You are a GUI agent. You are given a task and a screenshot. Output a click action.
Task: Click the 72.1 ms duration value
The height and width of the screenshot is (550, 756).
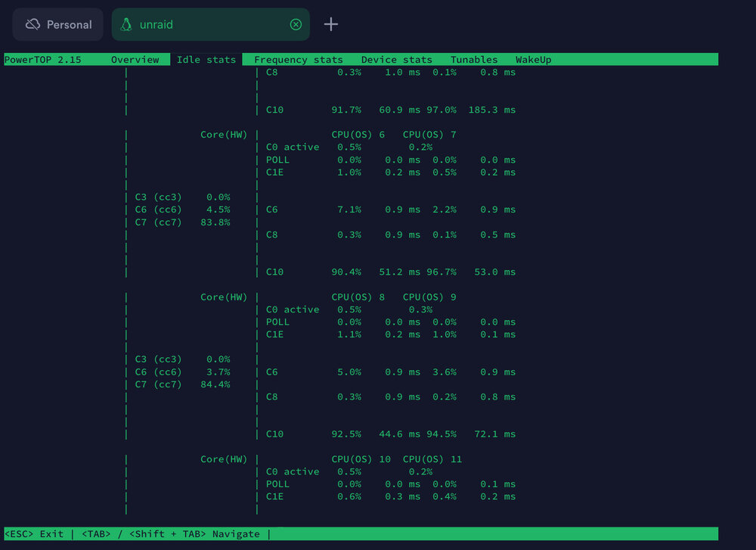[494, 434]
